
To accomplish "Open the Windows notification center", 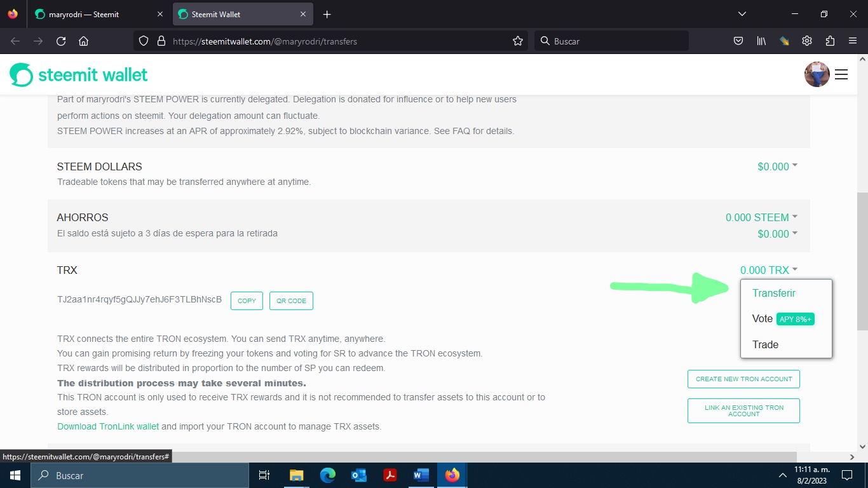I will 846,475.
